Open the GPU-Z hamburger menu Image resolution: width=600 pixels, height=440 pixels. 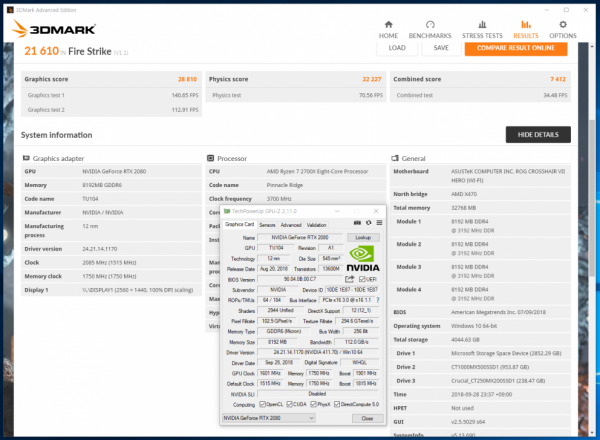pyautogui.click(x=379, y=223)
